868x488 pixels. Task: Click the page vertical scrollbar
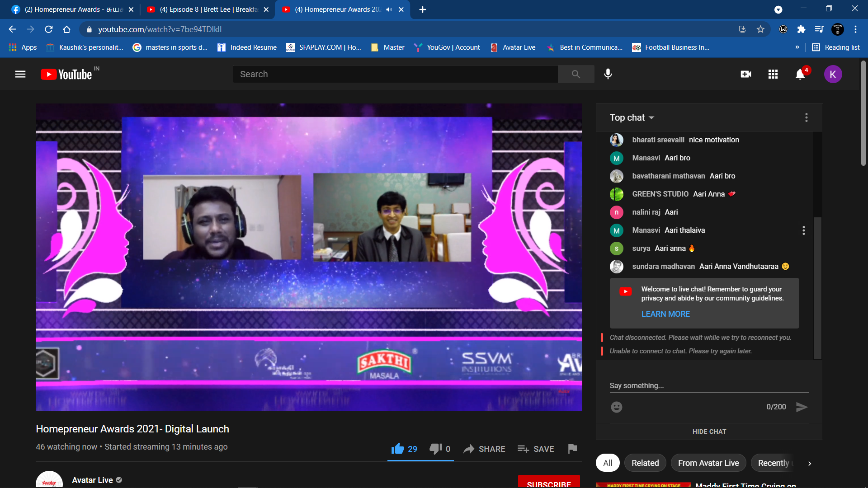point(863,113)
